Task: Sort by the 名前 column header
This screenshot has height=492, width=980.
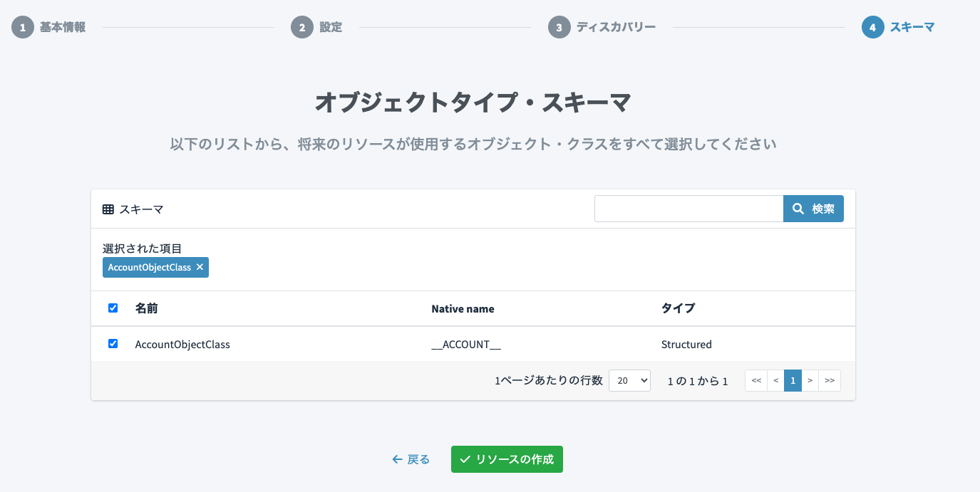Action: (147, 308)
